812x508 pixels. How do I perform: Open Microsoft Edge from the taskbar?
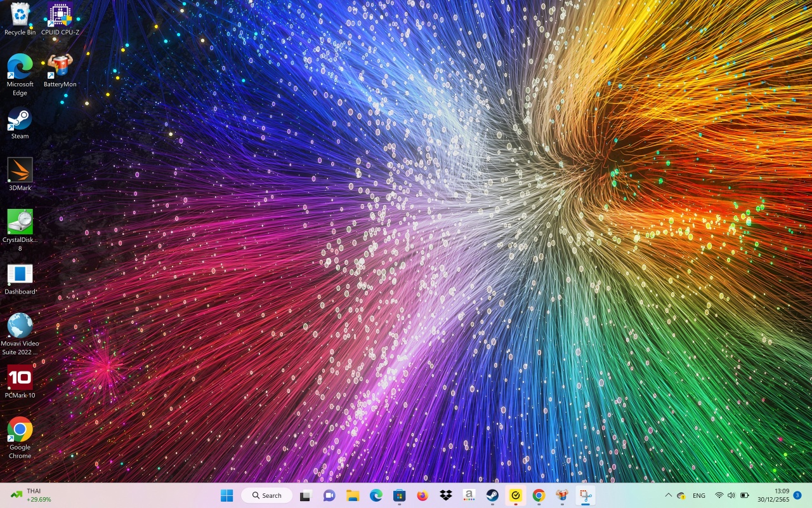(376, 495)
